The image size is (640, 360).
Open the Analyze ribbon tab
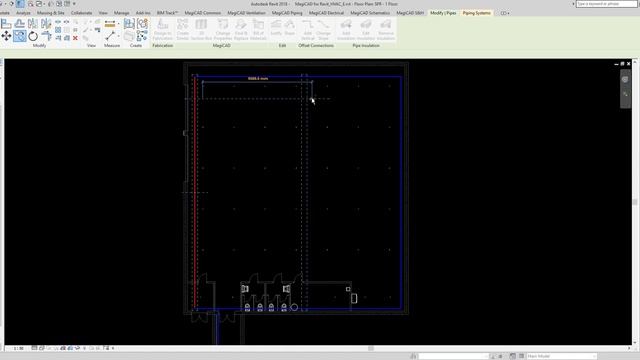[x=23, y=13]
